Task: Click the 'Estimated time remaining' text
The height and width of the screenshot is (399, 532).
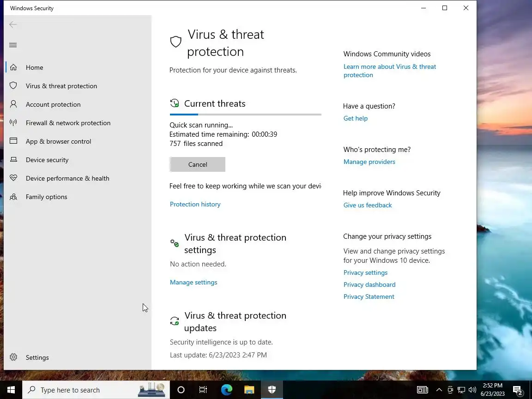Action: point(223,134)
